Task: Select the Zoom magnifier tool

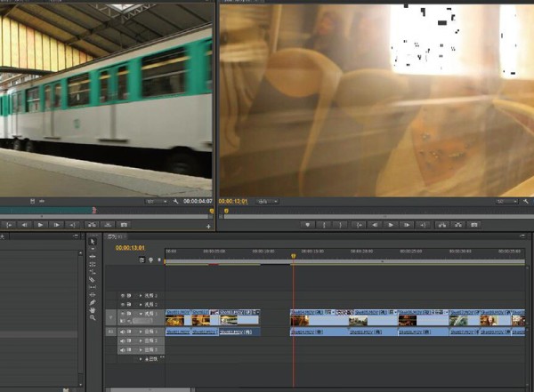Action: (93, 317)
